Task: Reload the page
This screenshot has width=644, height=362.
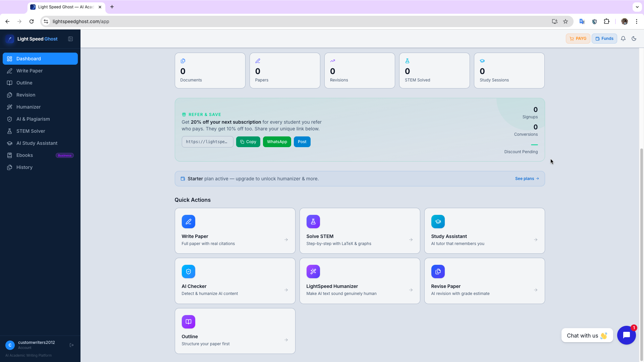Action: (x=32, y=21)
